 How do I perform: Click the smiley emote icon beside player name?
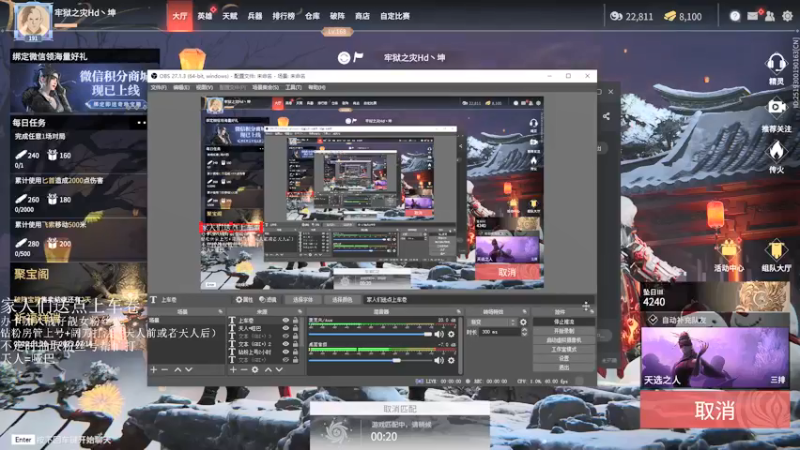[x=344, y=58]
